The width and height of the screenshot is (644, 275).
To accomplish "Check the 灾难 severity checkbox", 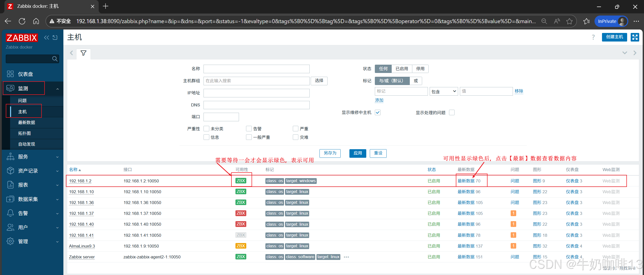I will (296, 137).
